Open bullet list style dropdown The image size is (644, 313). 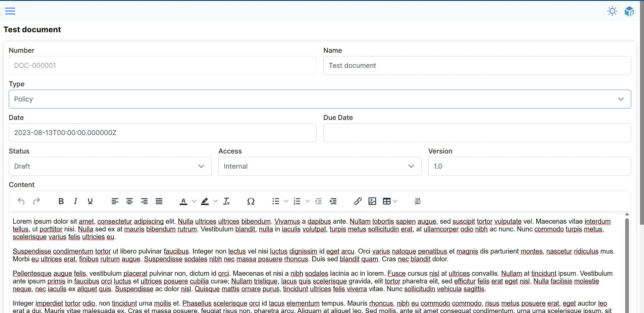coord(286,201)
